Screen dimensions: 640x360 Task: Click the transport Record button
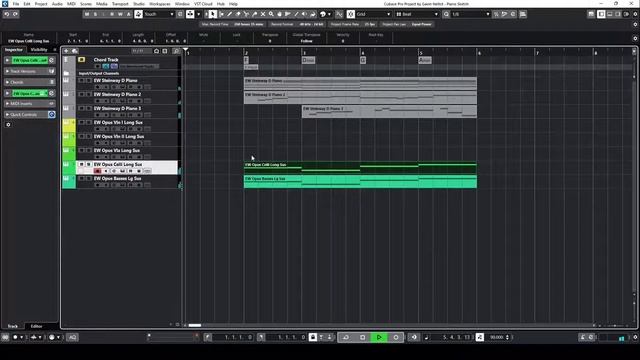[396, 337]
